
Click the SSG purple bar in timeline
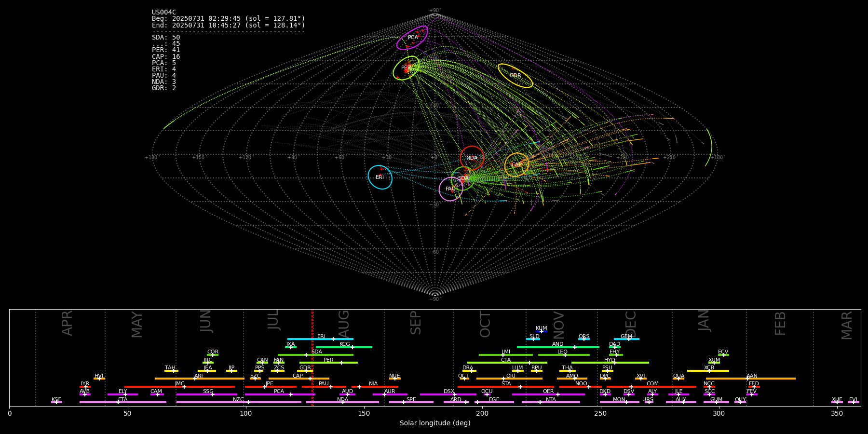[207, 394]
